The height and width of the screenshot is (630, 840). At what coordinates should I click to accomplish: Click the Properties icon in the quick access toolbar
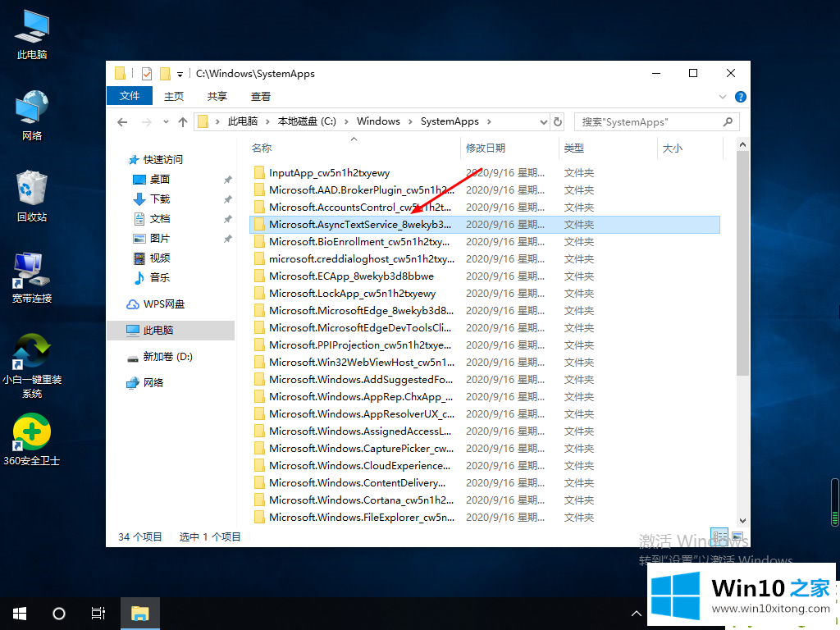pyautogui.click(x=146, y=74)
